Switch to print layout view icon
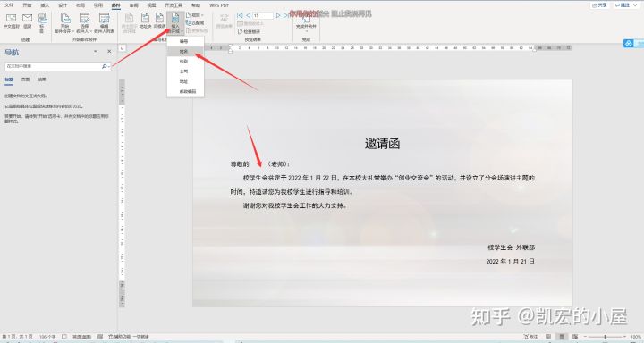Viewport: 644px width, 343px height. (561, 337)
